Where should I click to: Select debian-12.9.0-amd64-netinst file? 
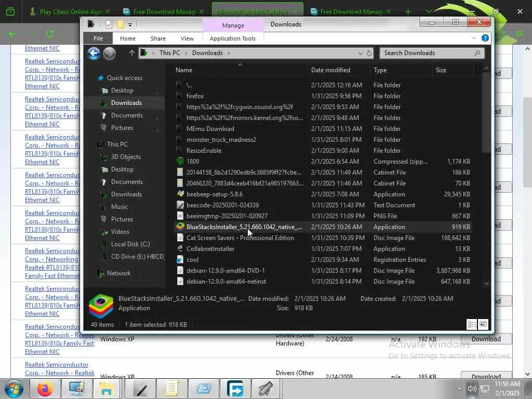226,281
